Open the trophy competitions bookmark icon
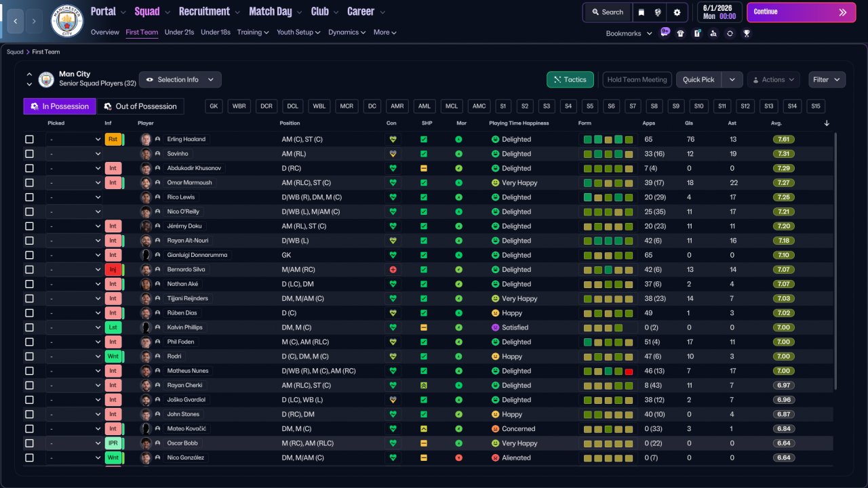The image size is (868, 488). click(x=747, y=33)
